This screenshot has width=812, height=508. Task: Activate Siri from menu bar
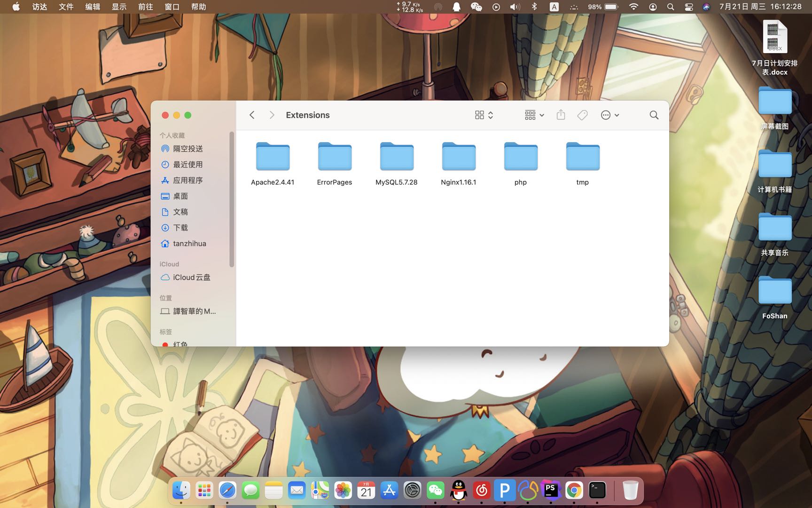[x=706, y=7]
